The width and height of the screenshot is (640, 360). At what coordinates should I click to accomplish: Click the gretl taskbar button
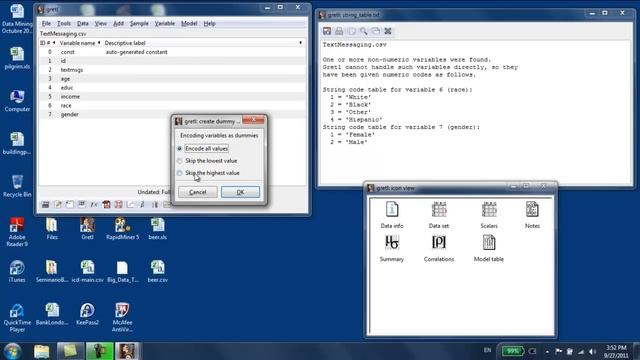pyautogui.click(x=127, y=351)
